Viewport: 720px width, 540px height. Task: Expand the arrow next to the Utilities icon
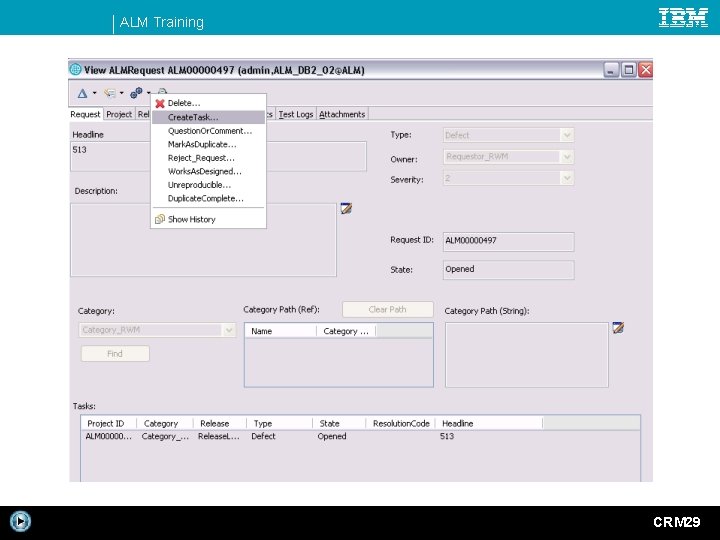tap(122, 93)
